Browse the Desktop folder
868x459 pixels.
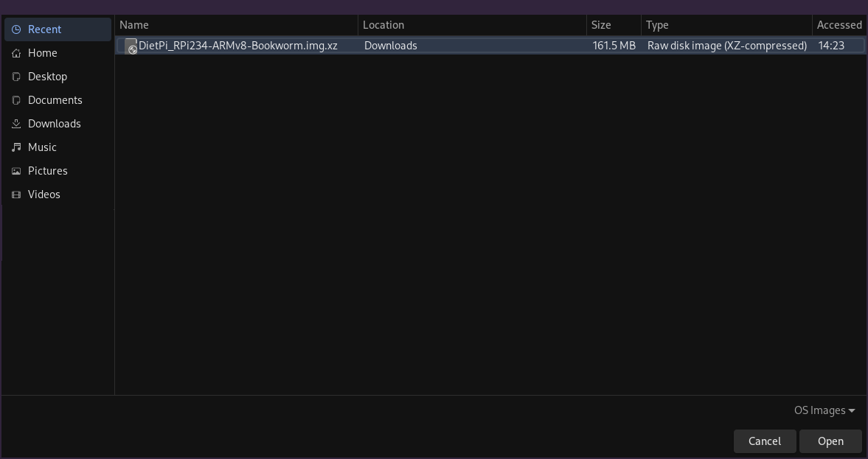coord(58,77)
